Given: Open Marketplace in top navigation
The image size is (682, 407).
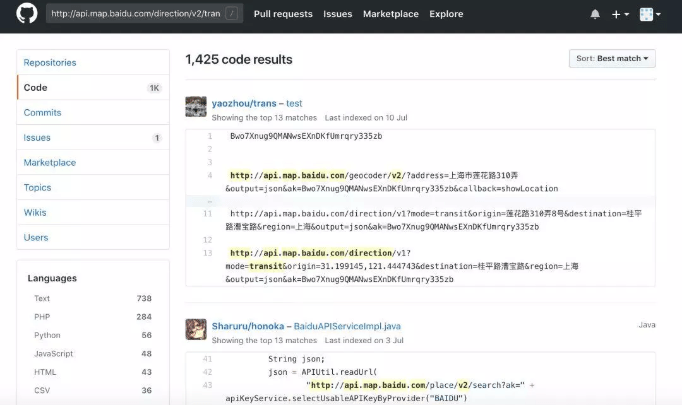Looking at the screenshot, I should pos(391,14).
